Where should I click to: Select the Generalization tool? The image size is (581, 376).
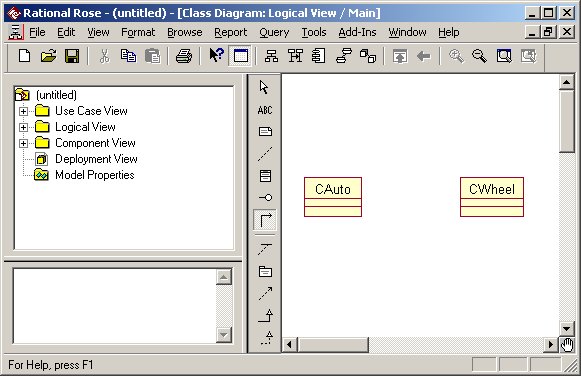[265, 316]
